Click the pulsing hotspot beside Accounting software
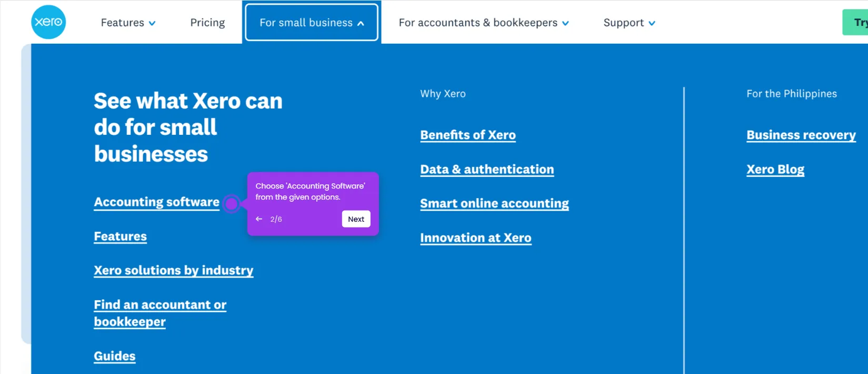 coord(231,203)
